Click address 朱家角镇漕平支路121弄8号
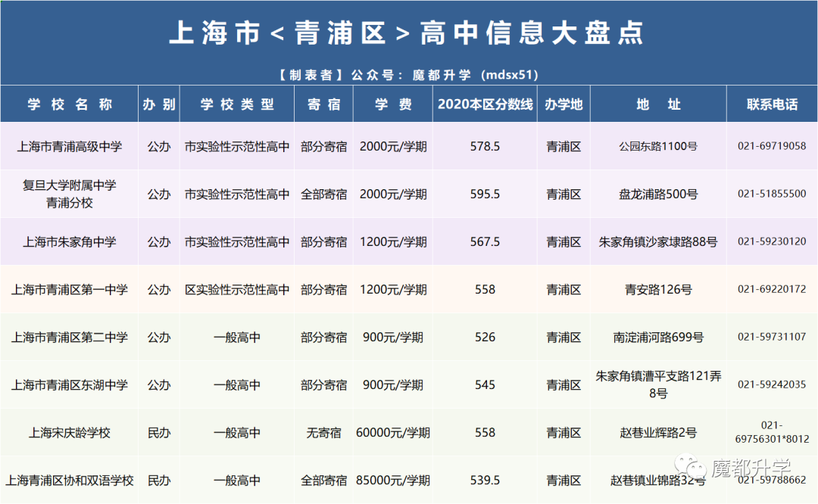Image resolution: width=818 pixels, height=504 pixels. pos(658,384)
